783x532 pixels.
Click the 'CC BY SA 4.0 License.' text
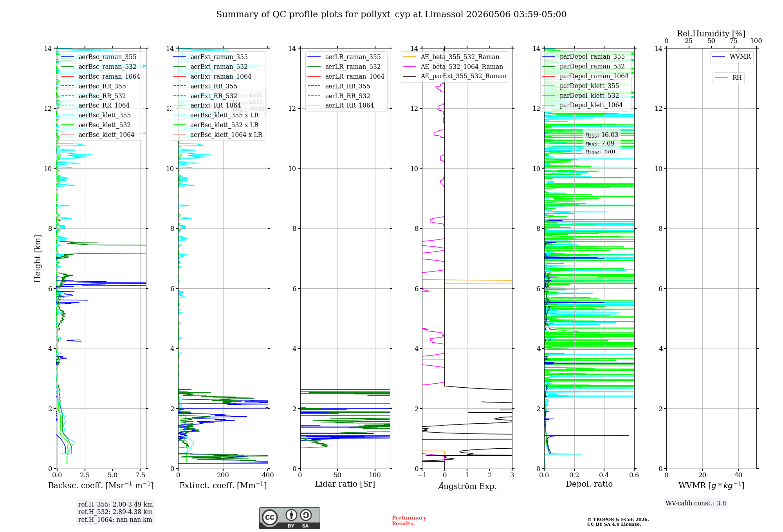tap(614, 524)
